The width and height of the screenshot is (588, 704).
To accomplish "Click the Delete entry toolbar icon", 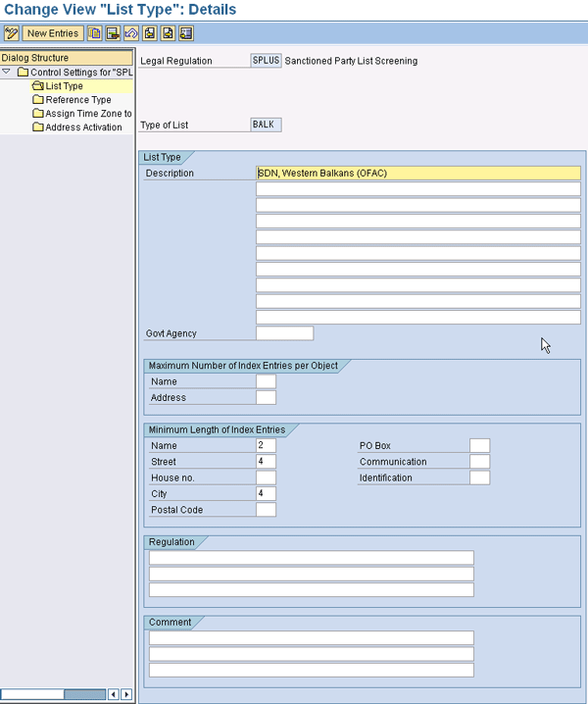I will click(113, 33).
